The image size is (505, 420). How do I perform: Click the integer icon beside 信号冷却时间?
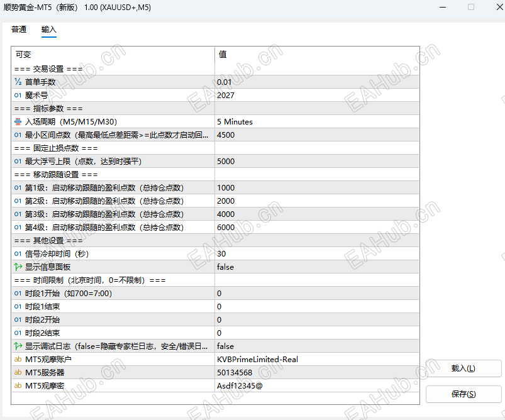point(18,254)
